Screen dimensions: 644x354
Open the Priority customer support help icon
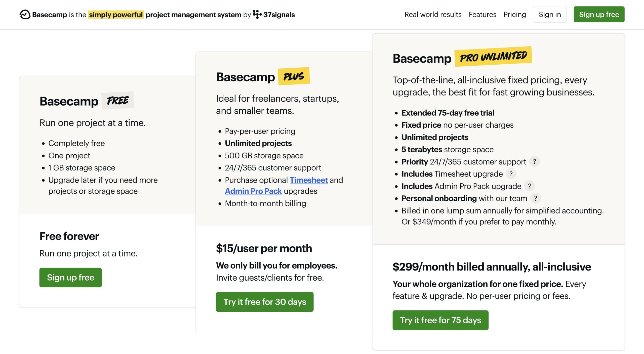535,162
